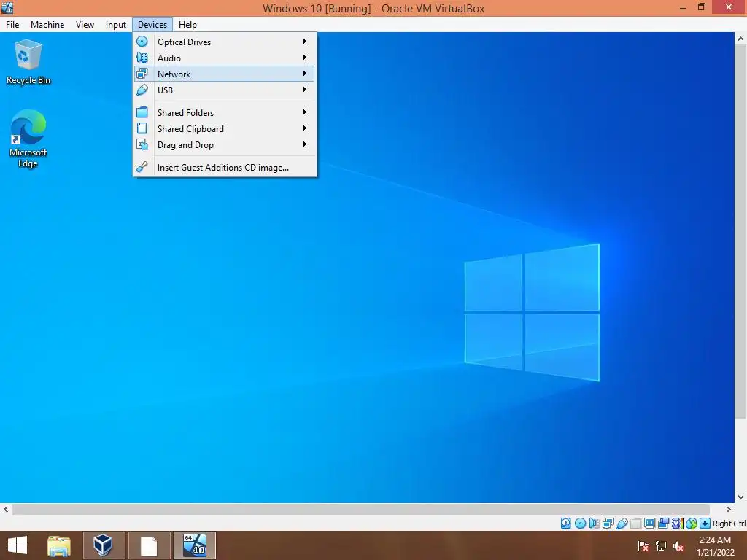This screenshot has height=560, width=747.
Task: Open the USB devices submenu
Action: (224, 90)
